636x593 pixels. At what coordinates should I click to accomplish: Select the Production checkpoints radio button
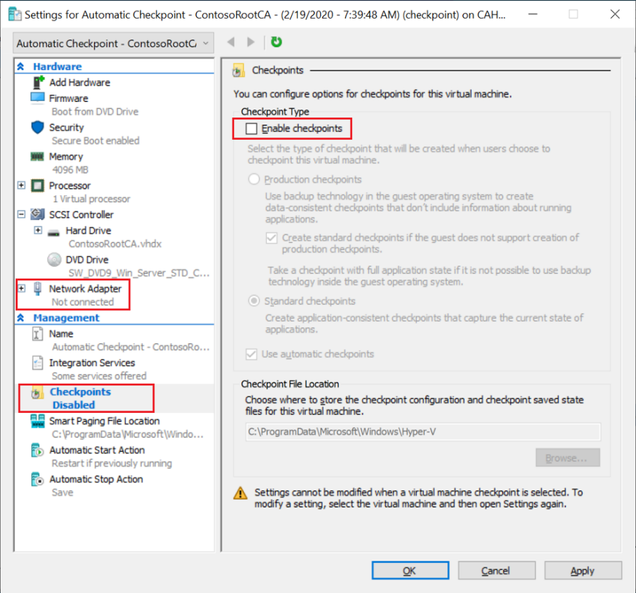(254, 179)
